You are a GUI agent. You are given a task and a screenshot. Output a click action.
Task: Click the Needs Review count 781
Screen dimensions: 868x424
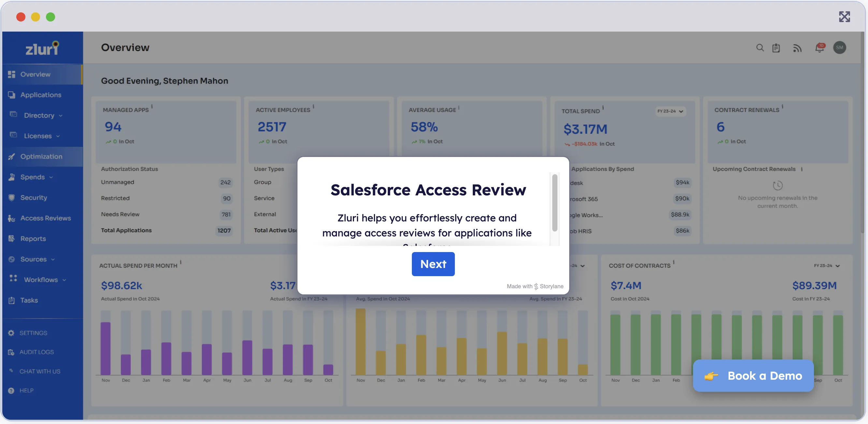226,215
